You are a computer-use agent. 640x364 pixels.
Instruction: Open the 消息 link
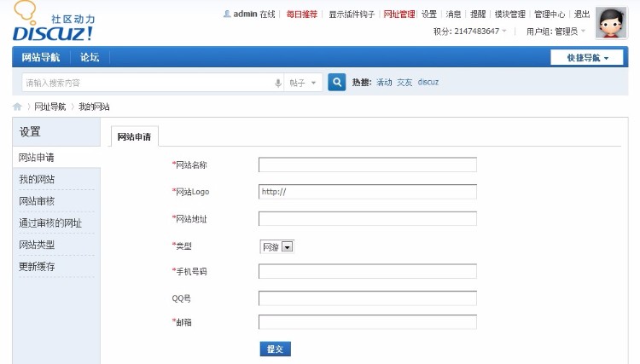click(453, 14)
